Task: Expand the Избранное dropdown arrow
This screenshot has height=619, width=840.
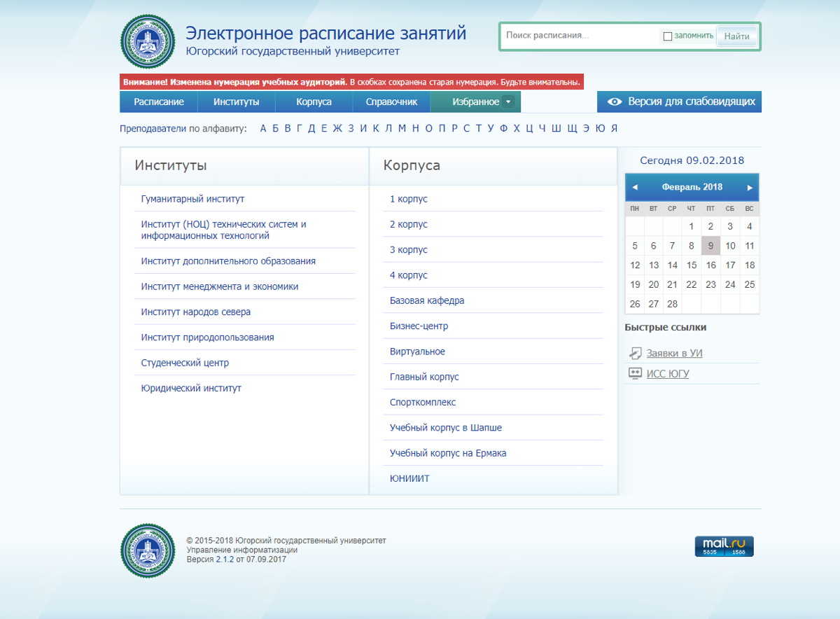Action: click(509, 102)
